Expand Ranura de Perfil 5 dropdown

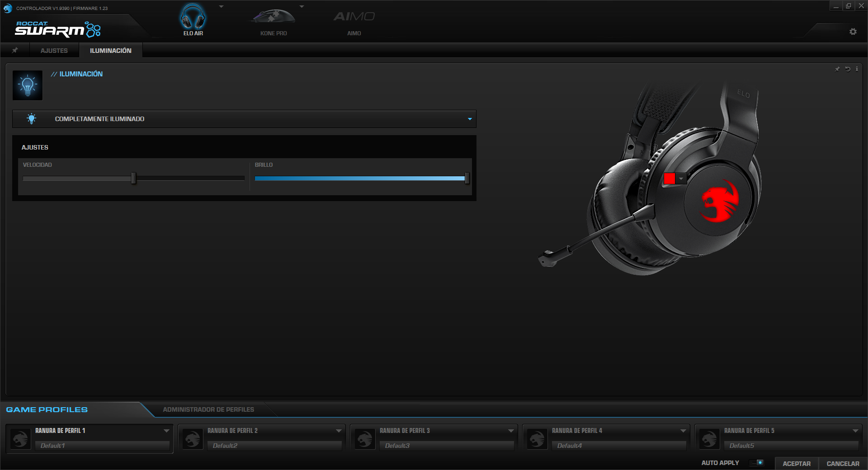tap(855, 431)
